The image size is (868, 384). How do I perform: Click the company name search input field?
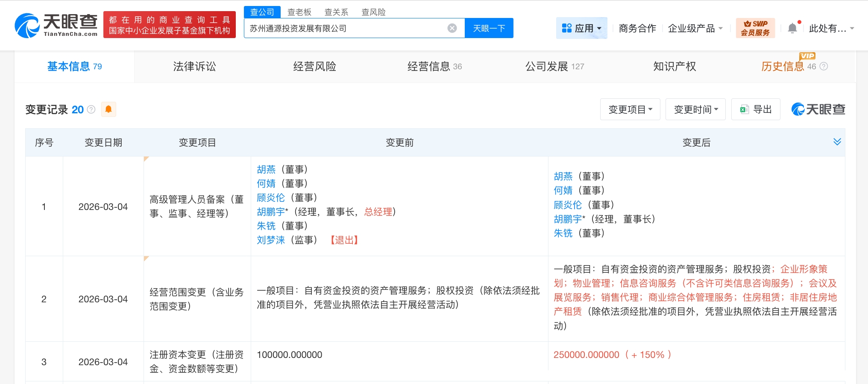346,28
